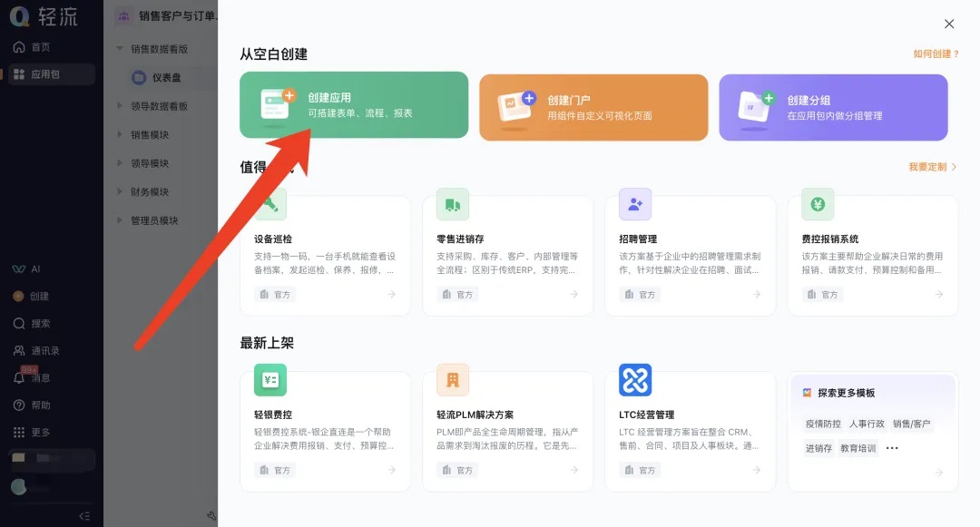Open 如何创建？ help link
This screenshot has height=527, width=980.
[936, 54]
